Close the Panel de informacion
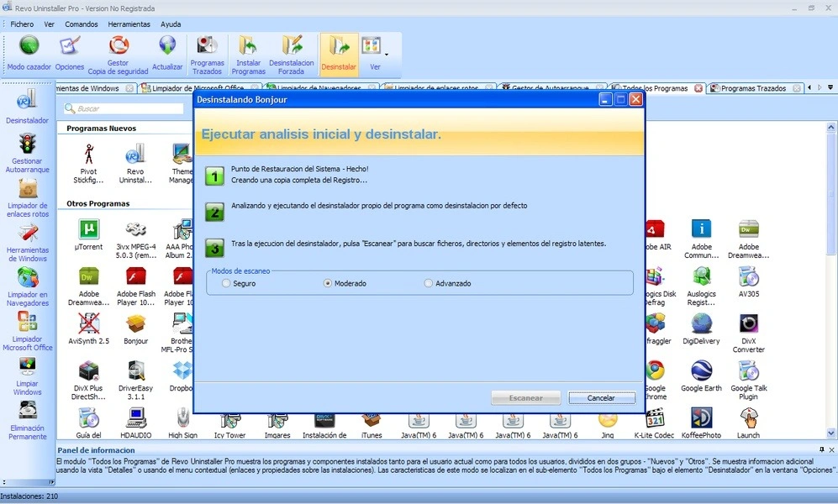 [831, 449]
